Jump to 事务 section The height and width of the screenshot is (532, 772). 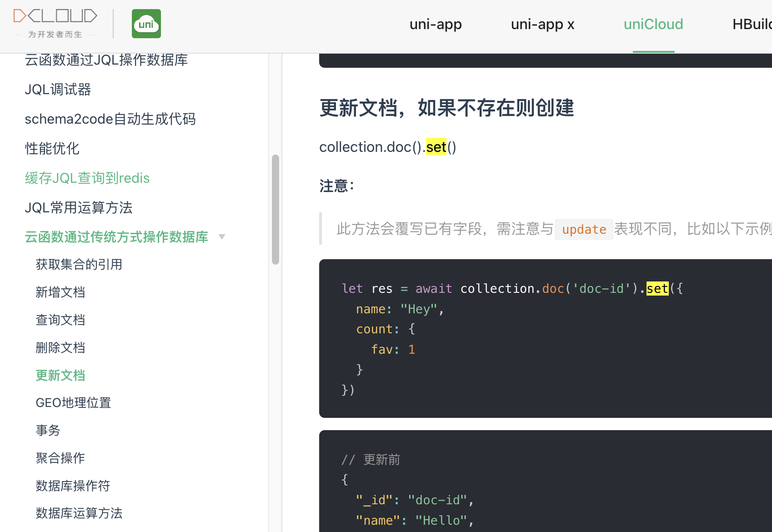[48, 431]
